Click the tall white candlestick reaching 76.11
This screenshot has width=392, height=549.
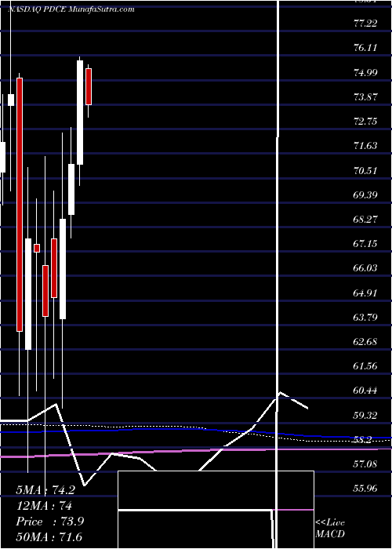point(80,112)
